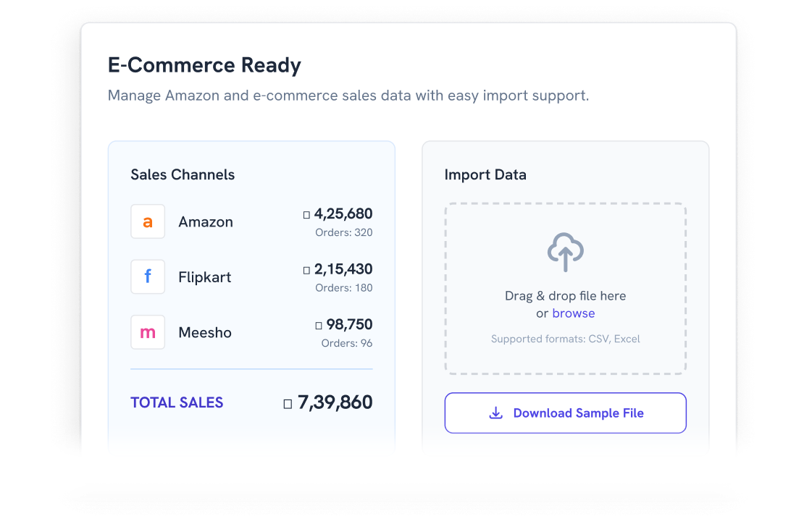The height and width of the screenshot is (524, 812).
Task: Click Meesho's Orders: 96 text
Action: [346, 343]
